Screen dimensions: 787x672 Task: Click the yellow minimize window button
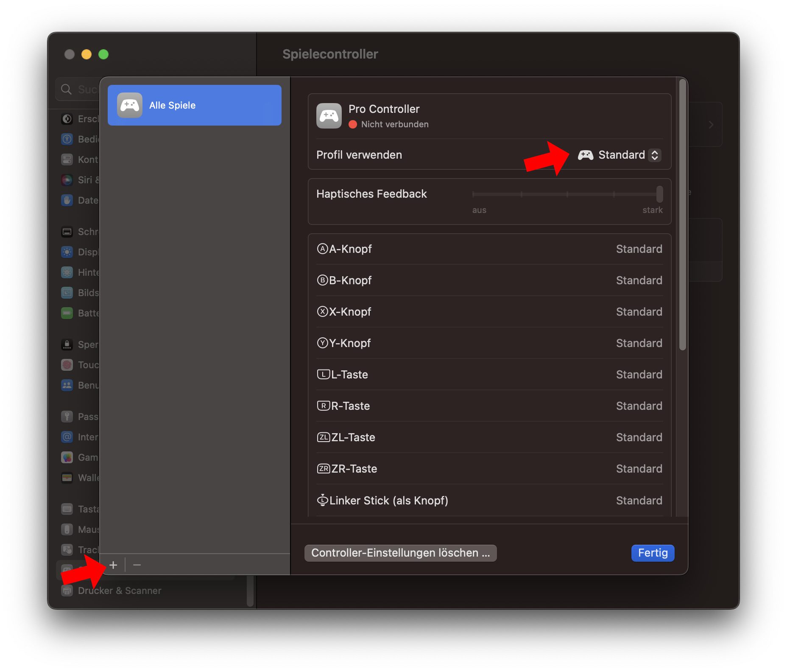pos(87,54)
